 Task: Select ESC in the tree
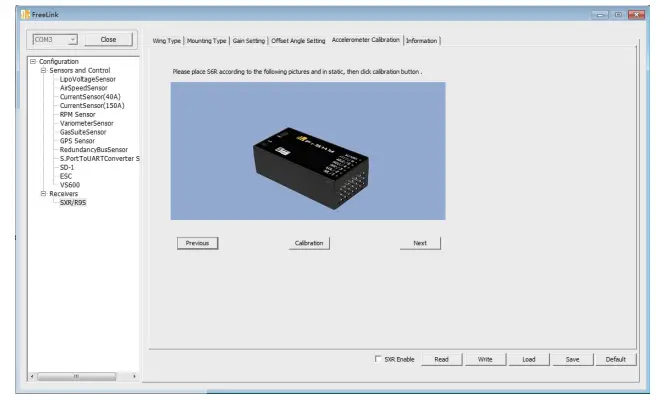click(66, 176)
